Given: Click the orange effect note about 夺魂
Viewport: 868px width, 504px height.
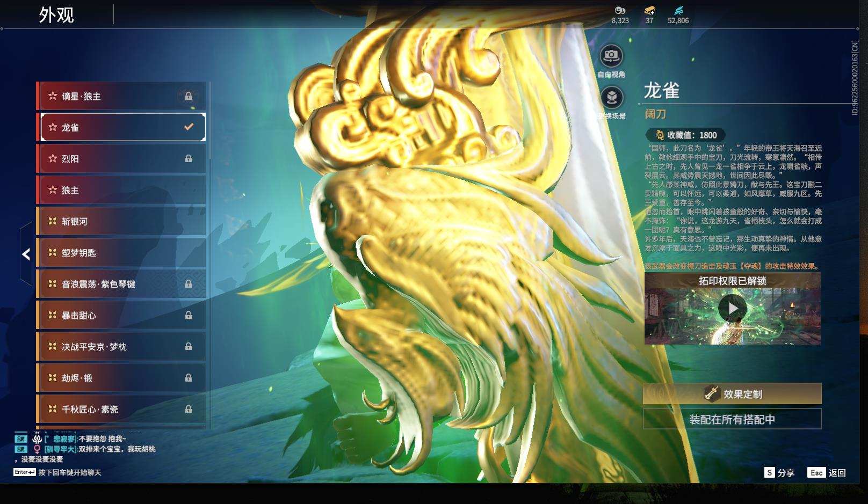Looking at the screenshot, I should [733, 266].
